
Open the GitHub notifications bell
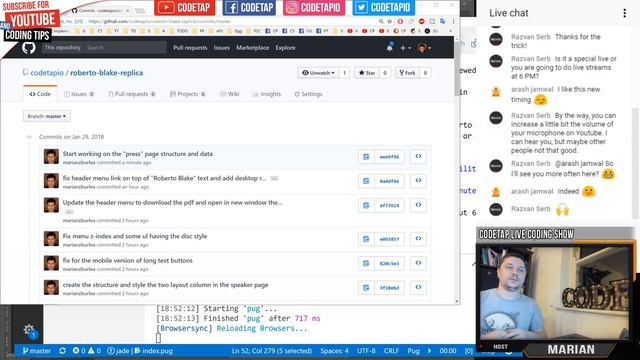(389, 47)
